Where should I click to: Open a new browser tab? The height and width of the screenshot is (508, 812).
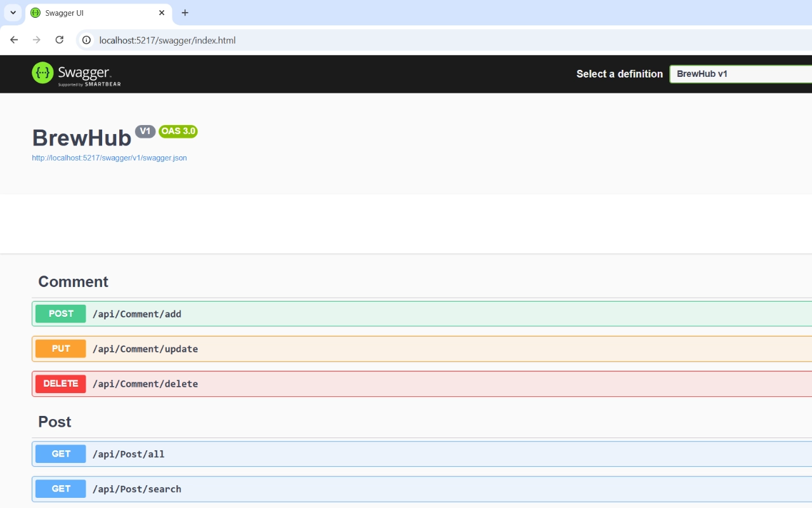(x=185, y=13)
